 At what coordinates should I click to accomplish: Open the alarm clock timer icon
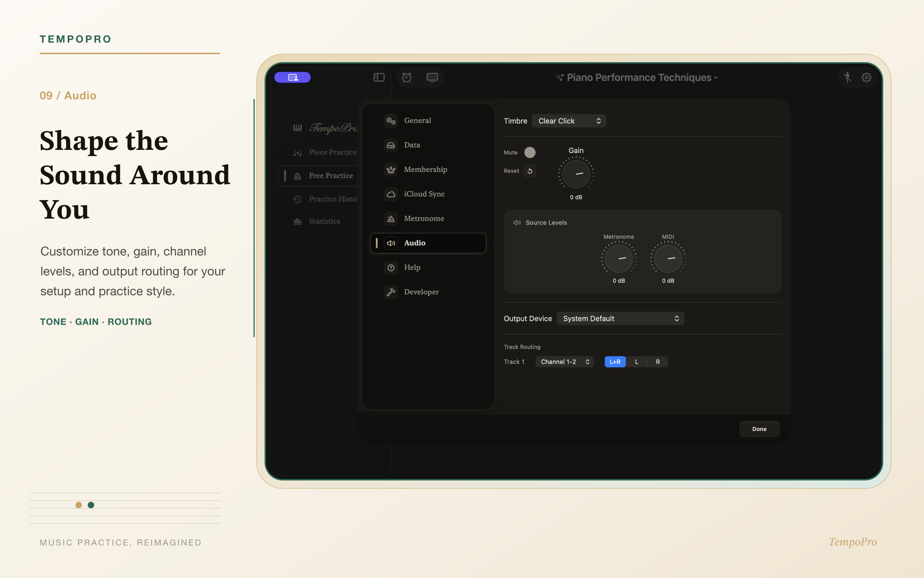pos(407,78)
